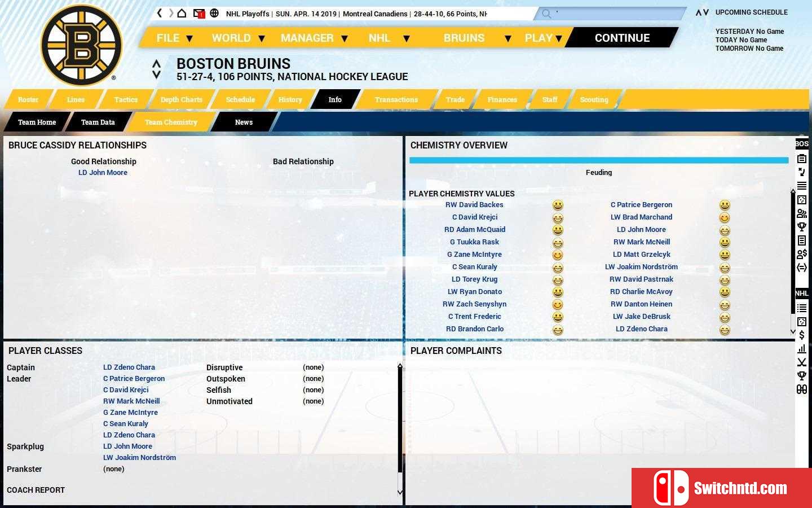812x508 pixels.
Task: Go forward with the right arrow icon
Action: [x=171, y=13]
